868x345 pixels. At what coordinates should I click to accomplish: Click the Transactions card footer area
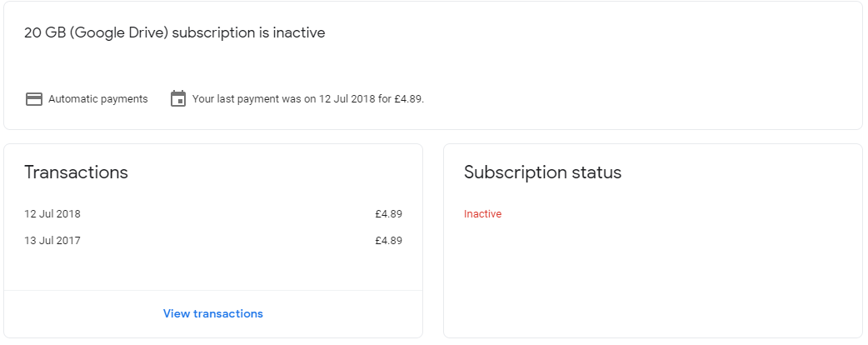point(213,314)
